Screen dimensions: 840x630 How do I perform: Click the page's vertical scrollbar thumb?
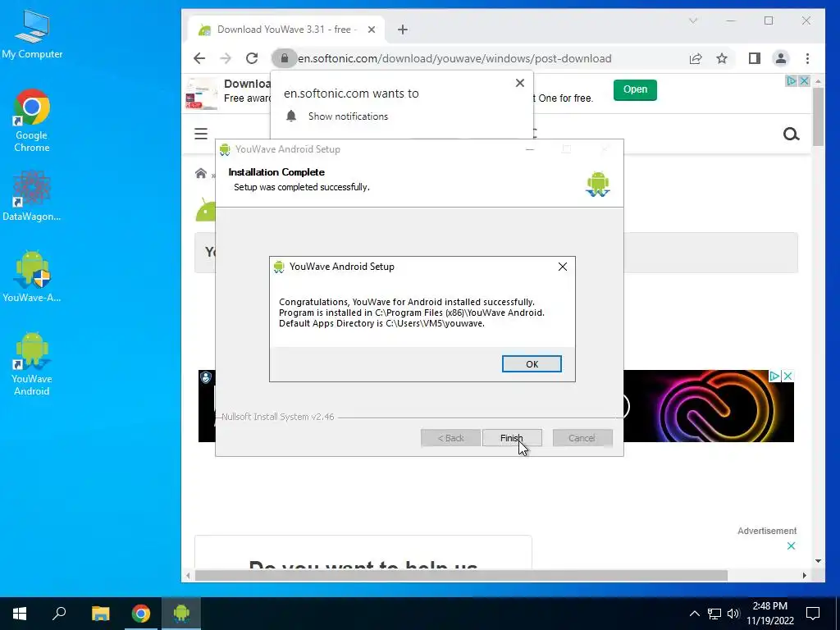pyautogui.click(x=818, y=116)
